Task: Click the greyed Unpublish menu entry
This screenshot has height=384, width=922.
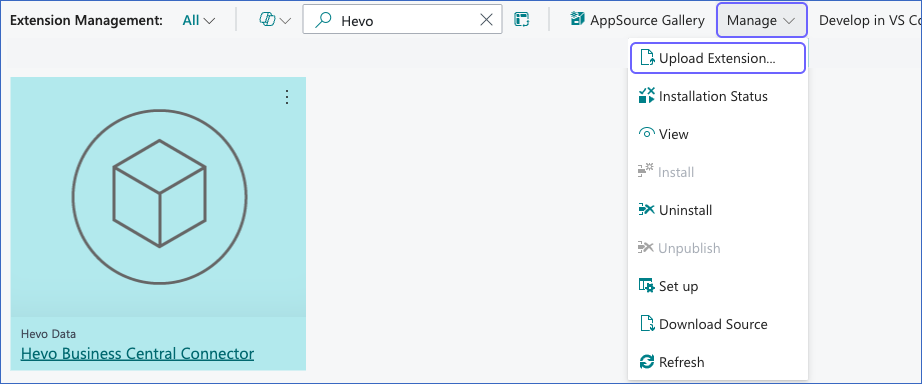Action: 717,248
